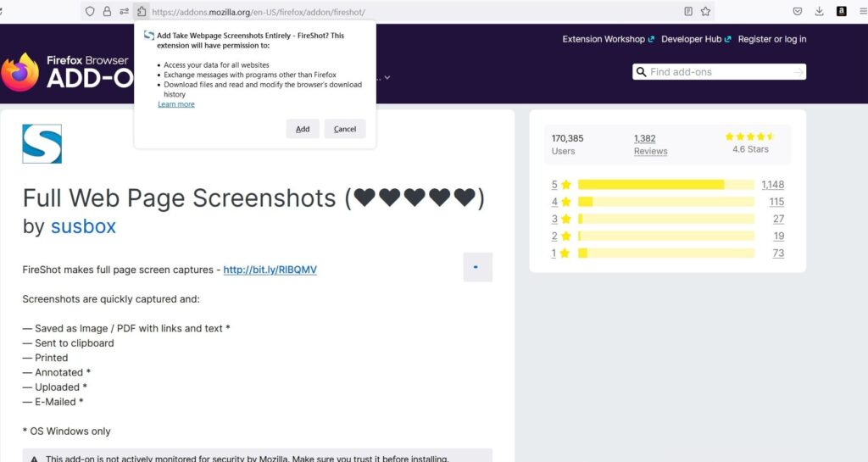This screenshot has height=462, width=868.
Task: Click the 3 star label in ratings
Action: 561,219
